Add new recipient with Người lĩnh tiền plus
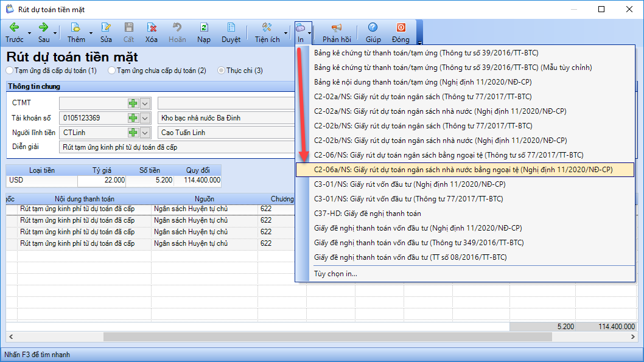 [x=133, y=133]
